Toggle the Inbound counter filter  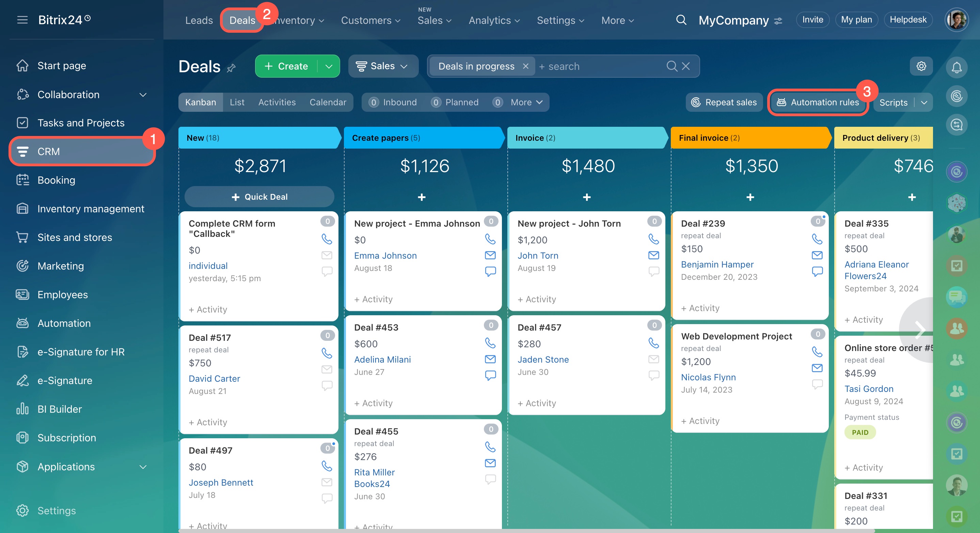pos(393,103)
